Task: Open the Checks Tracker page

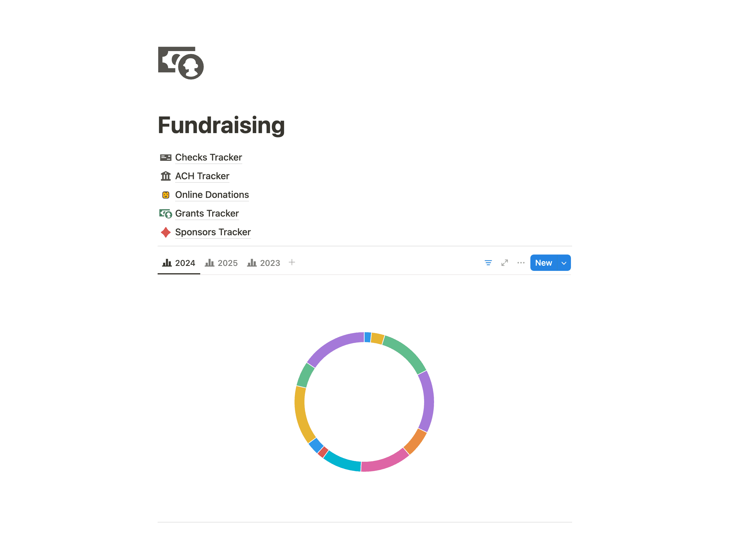Action: click(x=208, y=157)
